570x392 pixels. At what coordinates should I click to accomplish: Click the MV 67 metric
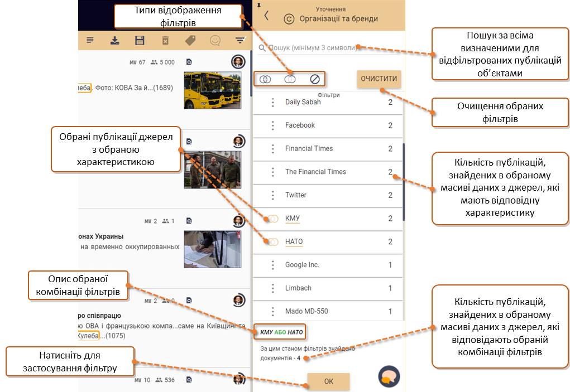point(137,62)
